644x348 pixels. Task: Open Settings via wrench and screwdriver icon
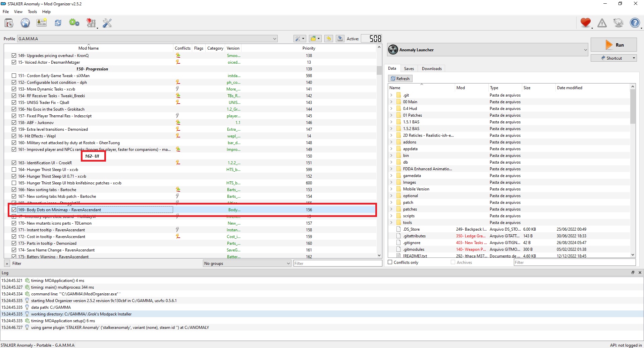(107, 23)
